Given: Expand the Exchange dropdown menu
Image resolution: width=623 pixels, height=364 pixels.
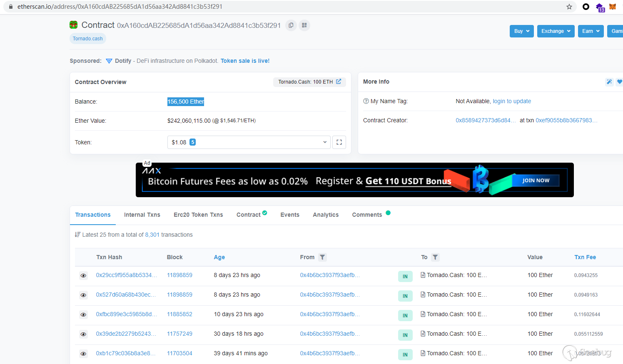Looking at the screenshot, I should pyautogui.click(x=556, y=31).
